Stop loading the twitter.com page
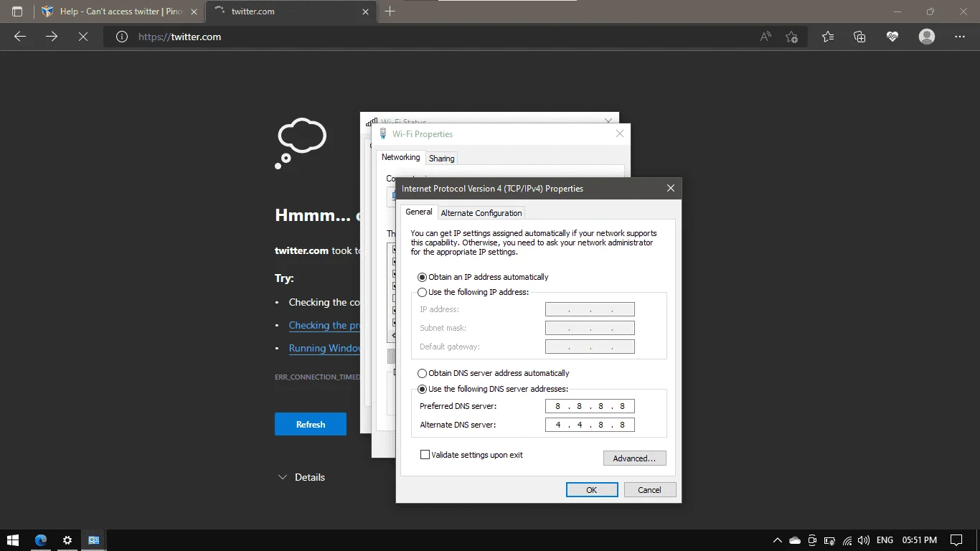The image size is (980, 551). (83, 37)
